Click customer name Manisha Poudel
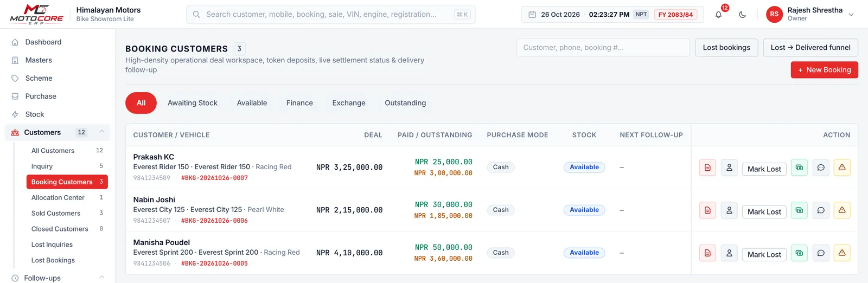 pos(162,243)
